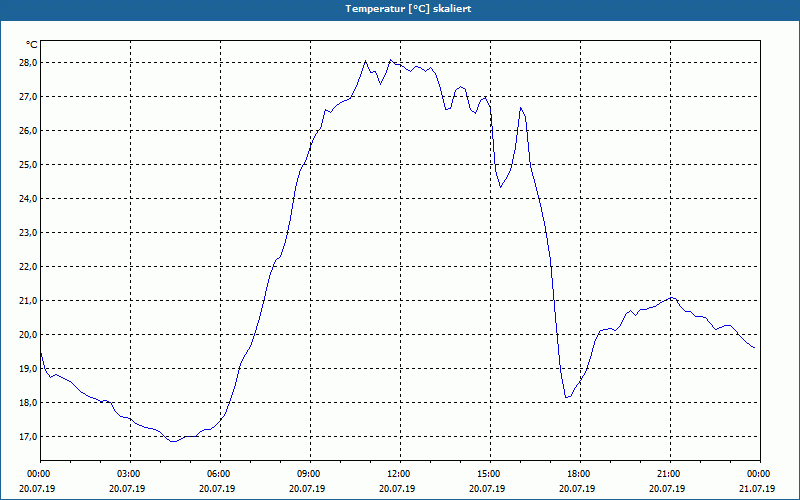Click the 03:00 time label
This screenshot has height=500, width=800.
(131, 474)
